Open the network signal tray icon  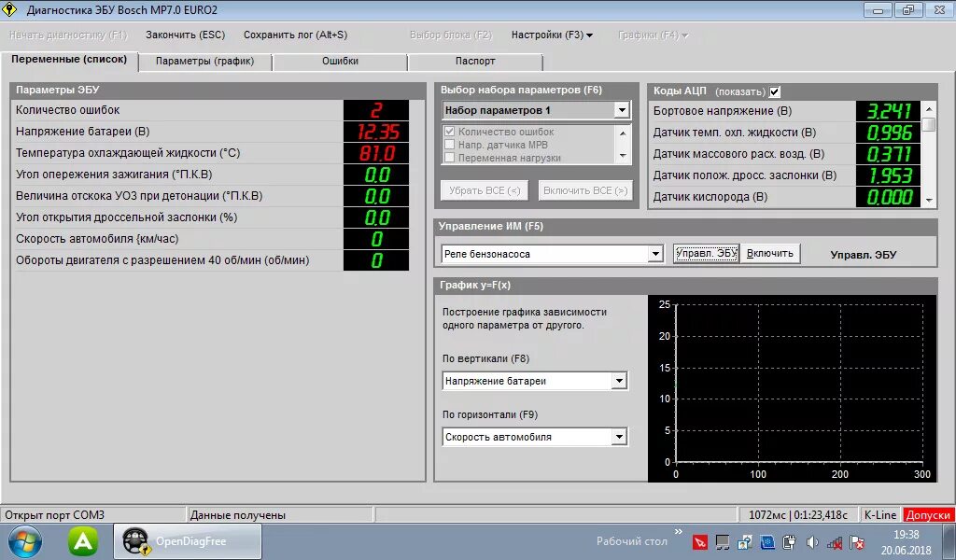click(834, 541)
